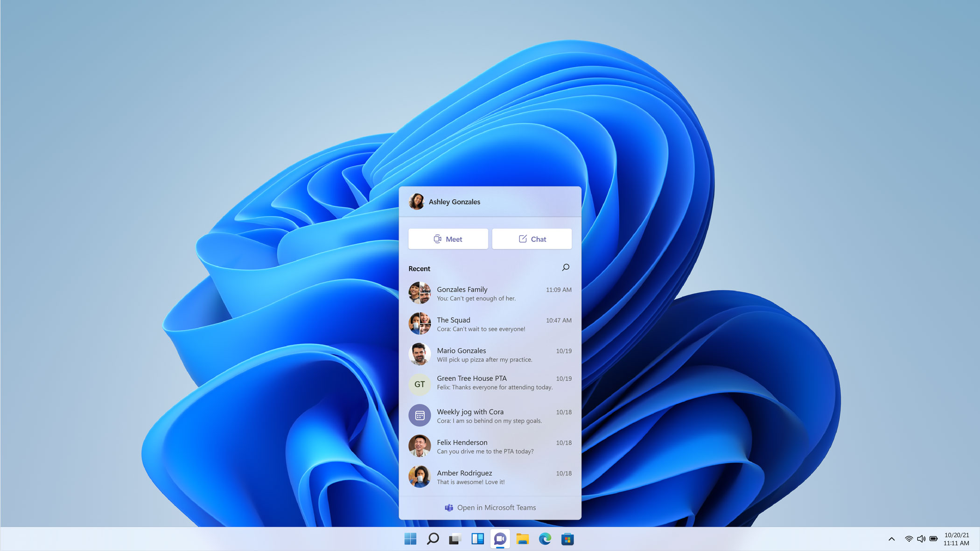
Task: Click the Chat button to open messaging
Action: coord(532,239)
